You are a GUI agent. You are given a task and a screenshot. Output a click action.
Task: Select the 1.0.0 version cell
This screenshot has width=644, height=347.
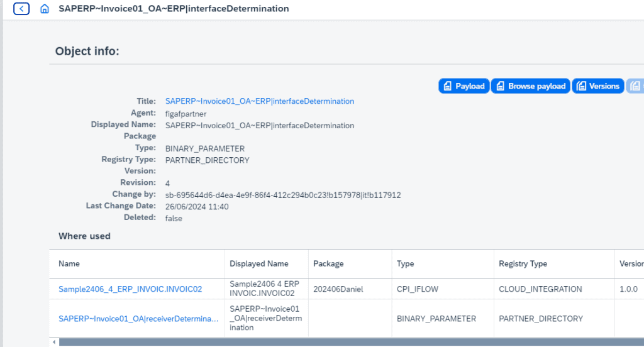coord(628,289)
